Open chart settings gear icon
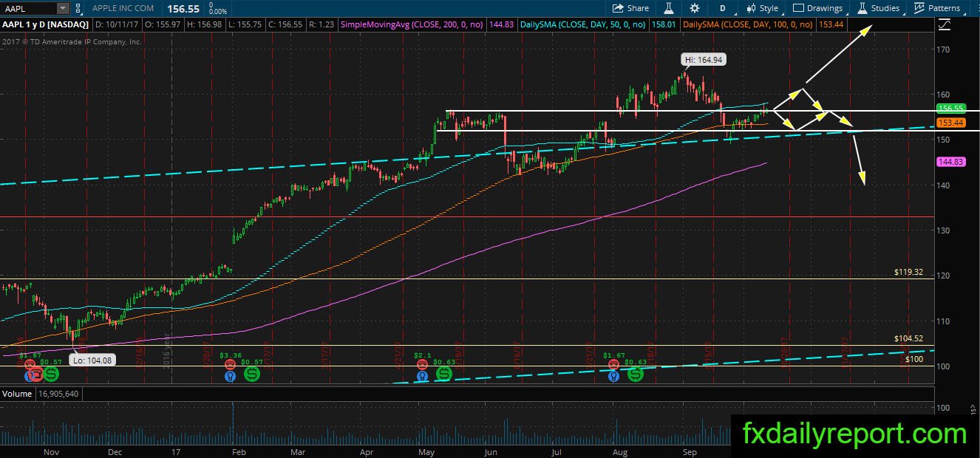The width and height of the screenshot is (980, 458). tap(694, 8)
